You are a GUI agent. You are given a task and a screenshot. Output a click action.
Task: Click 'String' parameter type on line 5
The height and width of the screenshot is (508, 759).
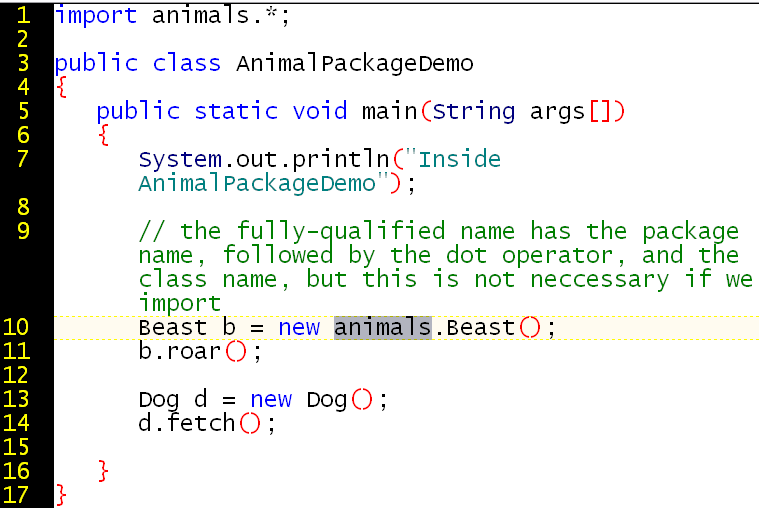473,112
